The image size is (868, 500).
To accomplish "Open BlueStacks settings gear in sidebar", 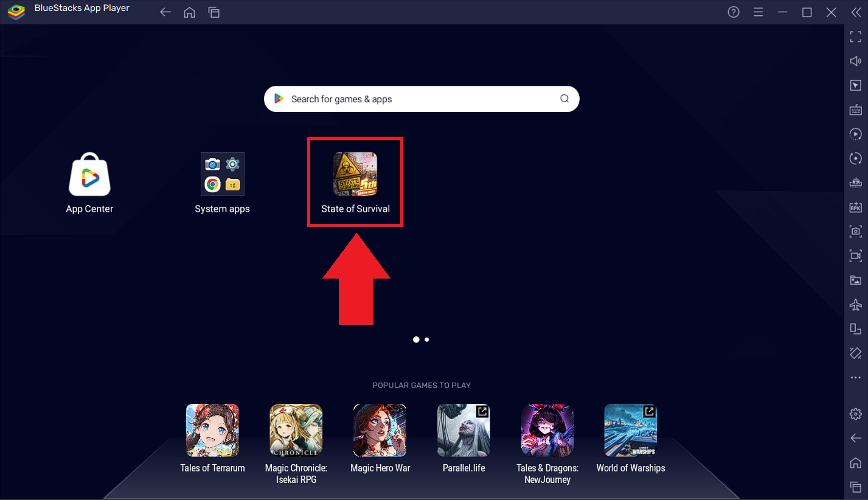I will pos(856,414).
